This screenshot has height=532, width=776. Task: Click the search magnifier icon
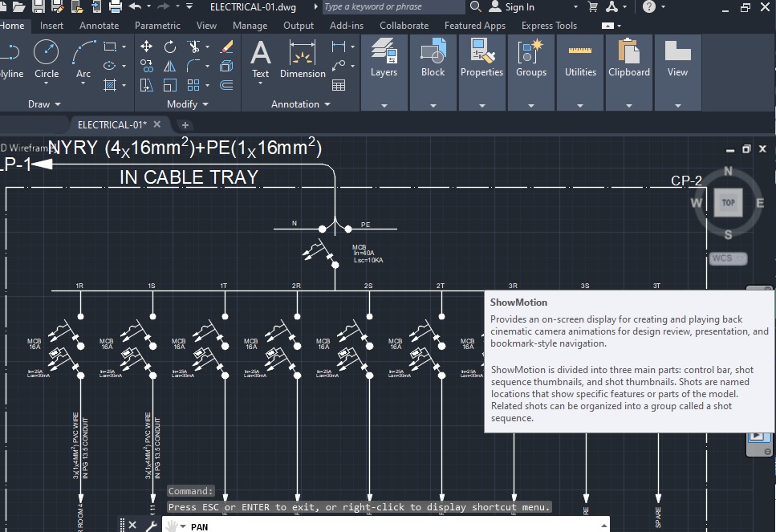(475, 6)
